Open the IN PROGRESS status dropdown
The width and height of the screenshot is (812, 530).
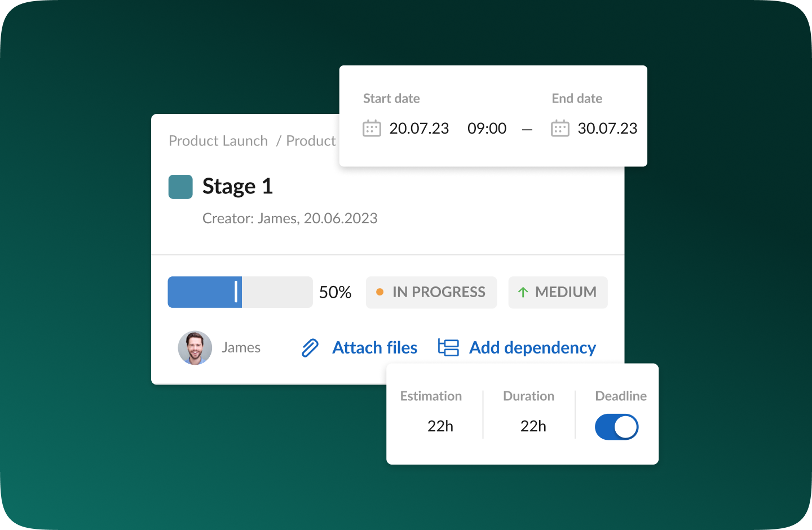[x=431, y=292]
